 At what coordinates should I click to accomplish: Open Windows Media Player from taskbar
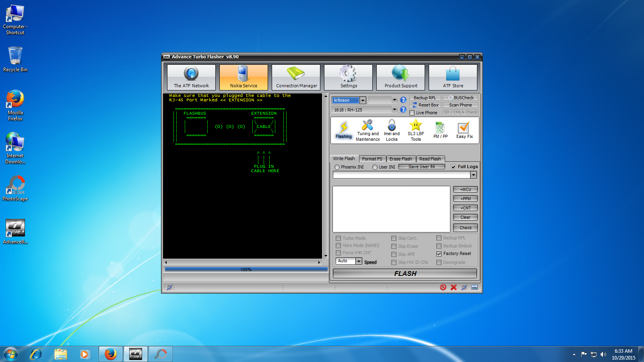[85, 354]
